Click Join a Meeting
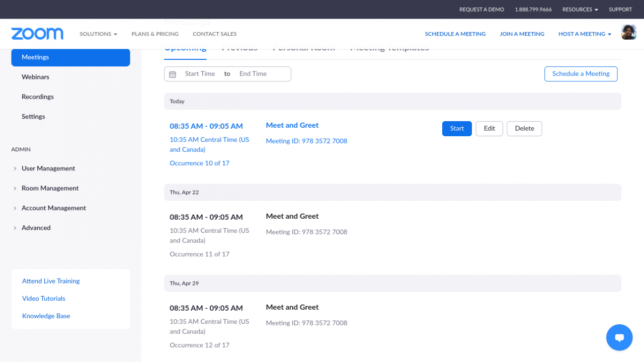Image resolution: width=644 pixels, height=362 pixels. (x=522, y=34)
